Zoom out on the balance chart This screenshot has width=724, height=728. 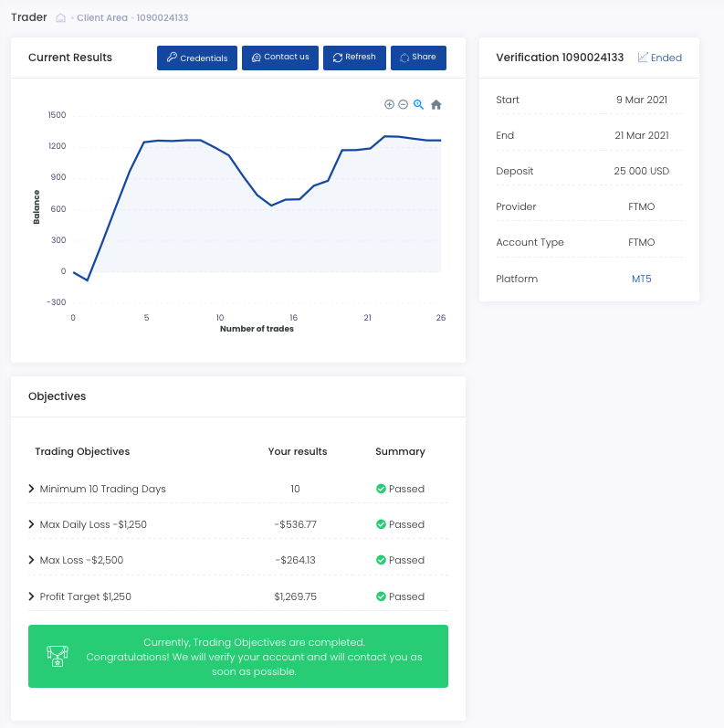pos(403,105)
